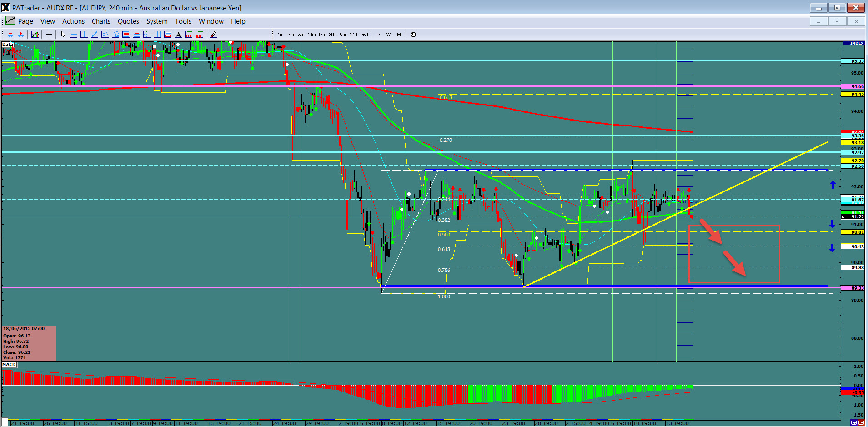Switch to the weekly W timeframe
Image resolution: width=868 pixels, height=427 pixels.
pyautogui.click(x=388, y=35)
